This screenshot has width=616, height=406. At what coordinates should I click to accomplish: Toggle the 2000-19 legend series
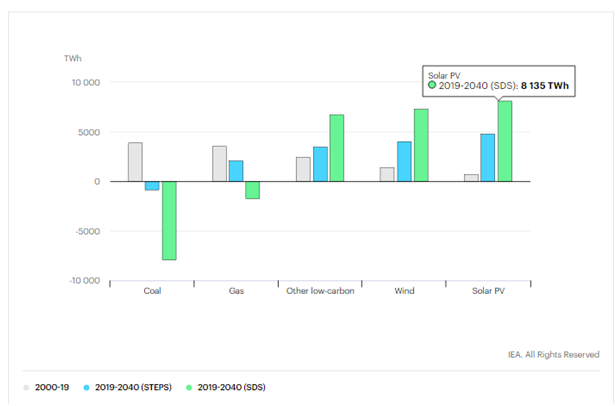point(40,387)
